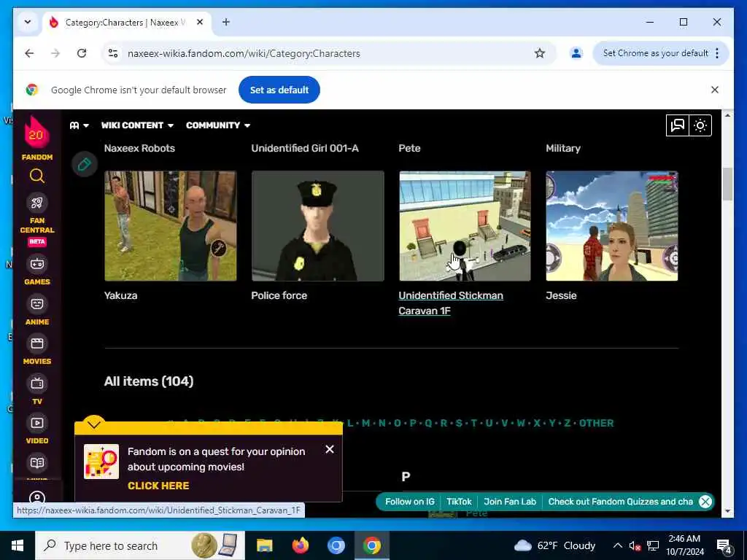Expand the Community menu
The width and height of the screenshot is (747, 560).
(218, 125)
